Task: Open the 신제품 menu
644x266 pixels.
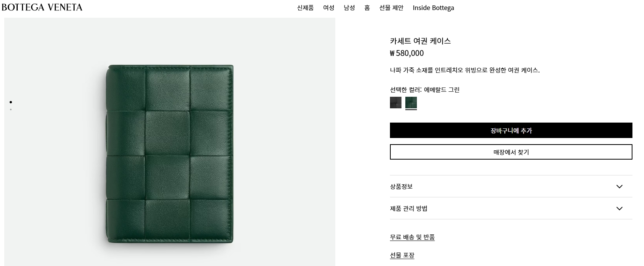Action: tap(305, 8)
